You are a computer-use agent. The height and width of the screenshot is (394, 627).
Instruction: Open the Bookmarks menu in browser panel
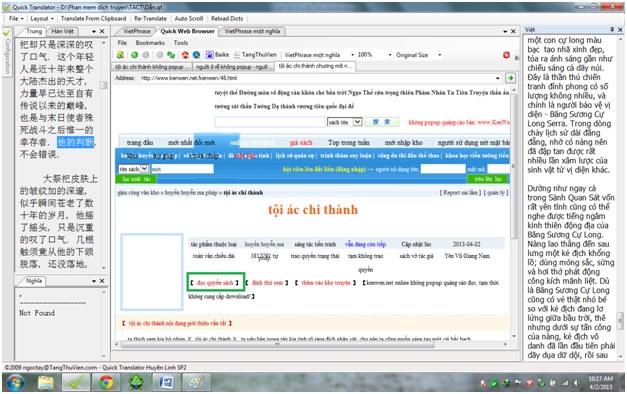pyautogui.click(x=150, y=43)
